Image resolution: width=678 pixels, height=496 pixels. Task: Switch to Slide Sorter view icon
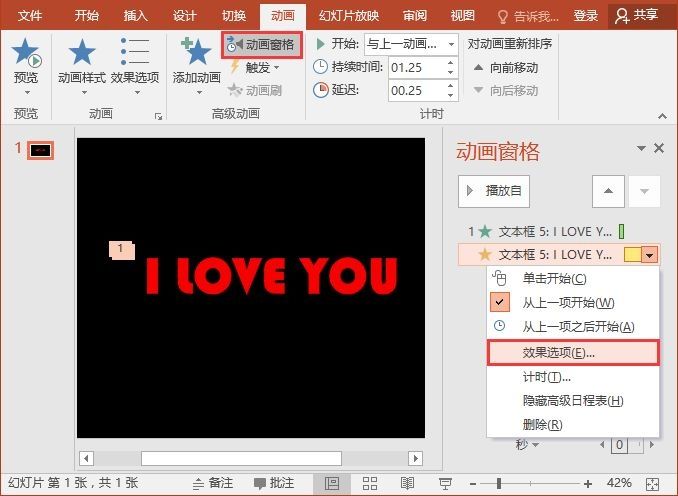click(370, 483)
